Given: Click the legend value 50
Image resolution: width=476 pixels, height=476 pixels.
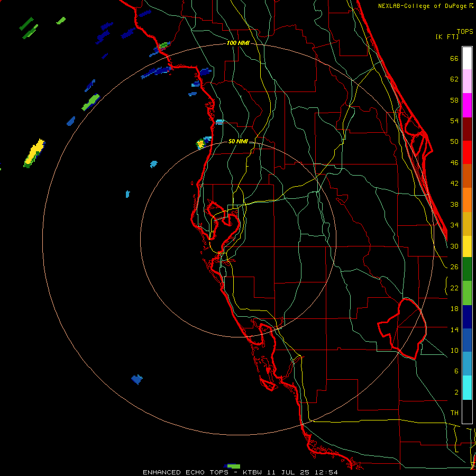Looking at the screenshot, I should [x=454, y=142].
